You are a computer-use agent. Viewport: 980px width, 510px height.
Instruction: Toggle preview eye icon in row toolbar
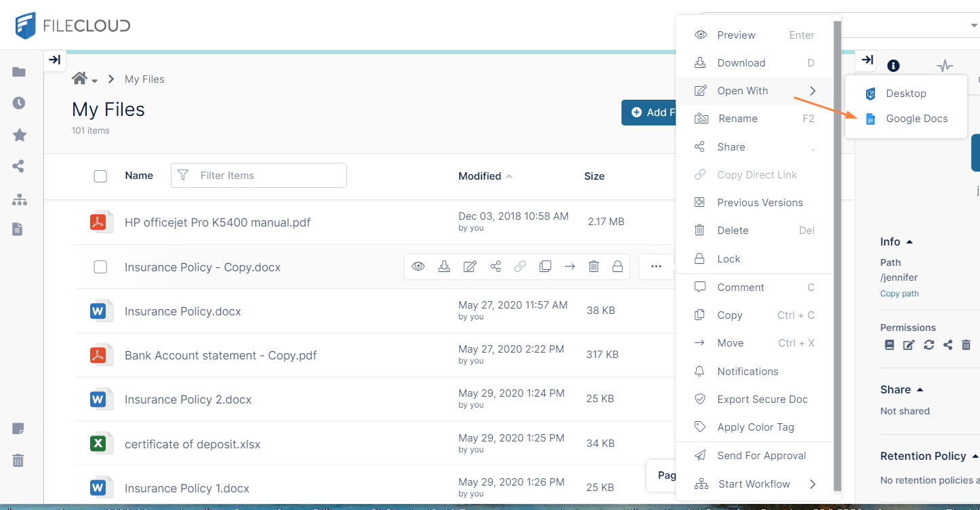(x=418, y=267)
